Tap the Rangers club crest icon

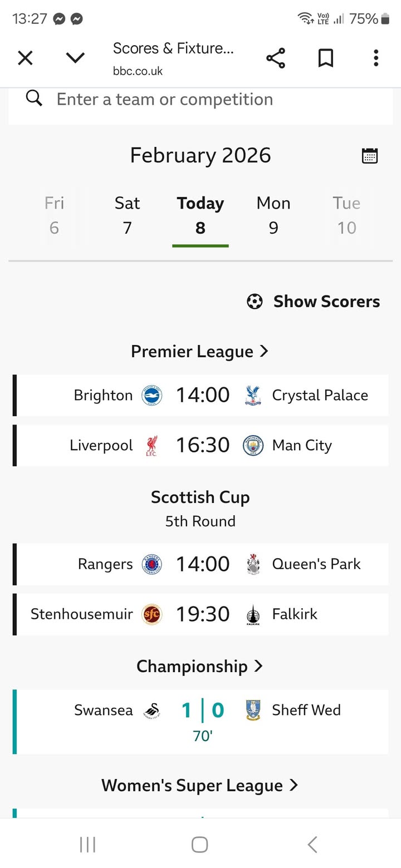pyautogui.click(x=151, y=564)
